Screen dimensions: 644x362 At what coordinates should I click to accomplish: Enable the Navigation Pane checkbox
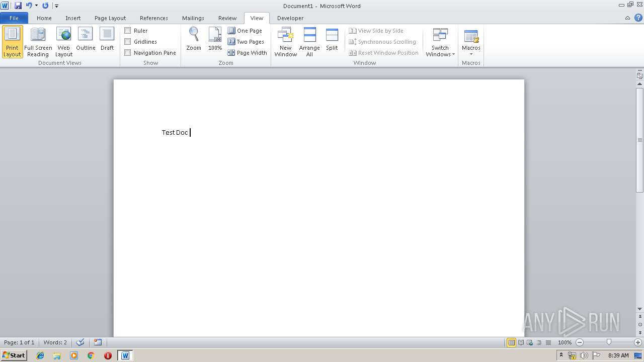[x=128, y=53]
